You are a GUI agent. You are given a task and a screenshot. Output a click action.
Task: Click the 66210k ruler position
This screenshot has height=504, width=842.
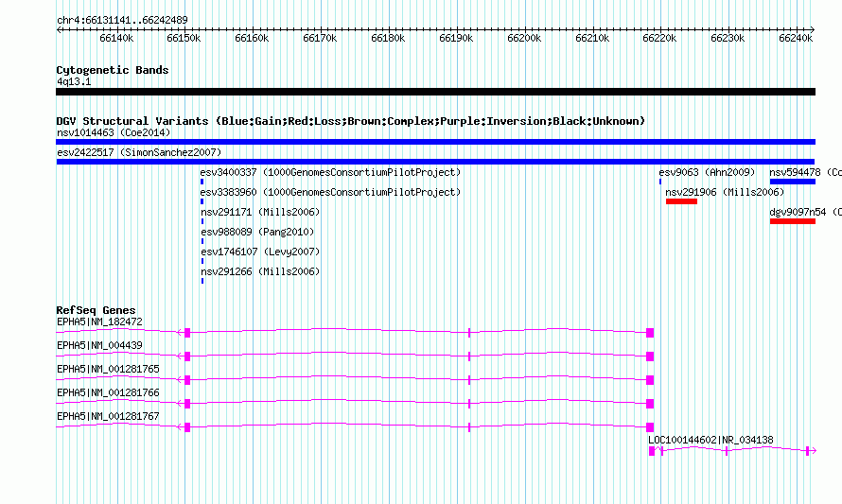coord(592,38)
